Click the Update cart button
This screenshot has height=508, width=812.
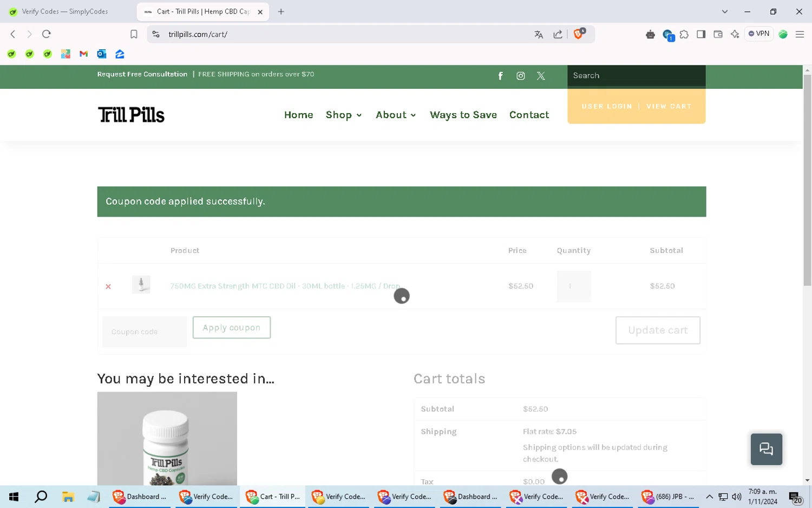coord(658,330)
